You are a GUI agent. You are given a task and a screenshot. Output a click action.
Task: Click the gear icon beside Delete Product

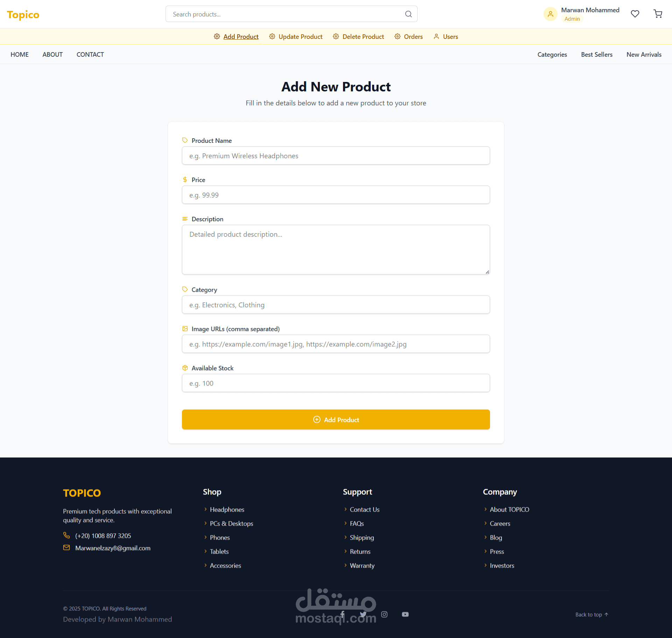click(336, 36)
